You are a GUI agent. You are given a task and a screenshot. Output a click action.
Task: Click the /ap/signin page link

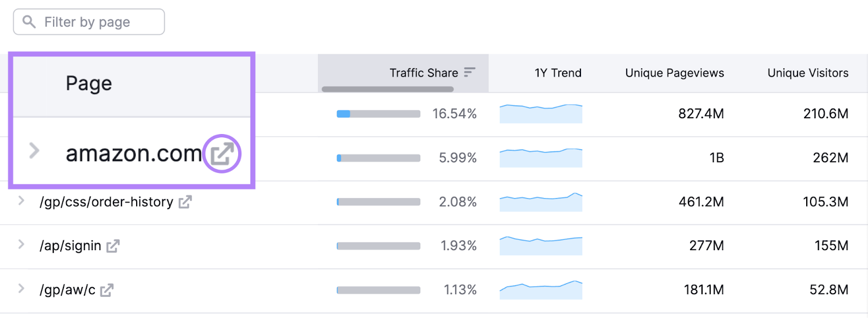pyautogui.click(x=71, y=246)
